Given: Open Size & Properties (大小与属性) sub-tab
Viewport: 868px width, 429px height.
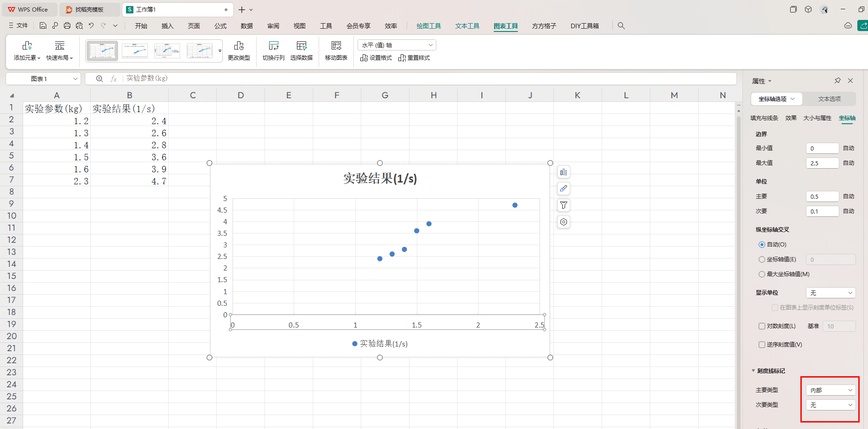Looking at the screenshot, I should (818, 118).
